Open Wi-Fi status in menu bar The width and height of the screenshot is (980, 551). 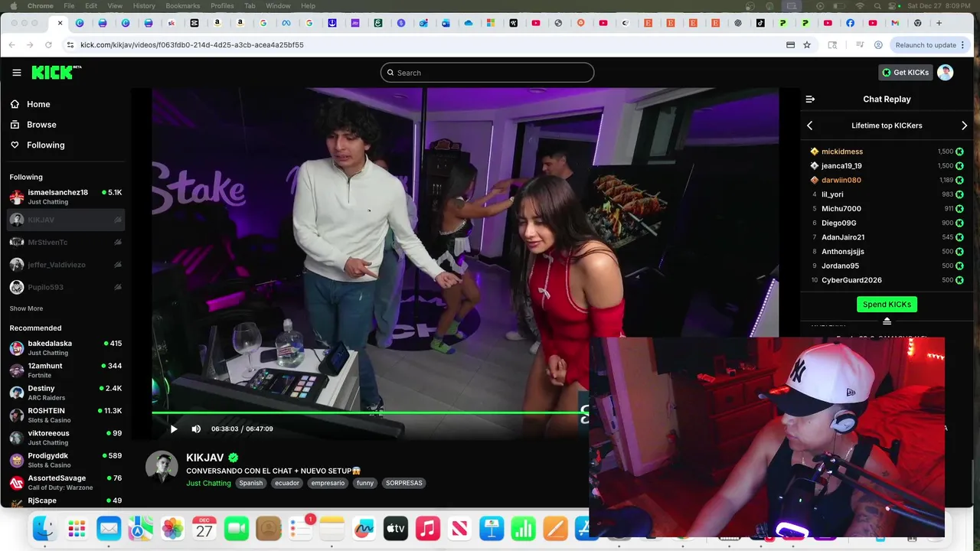tap(860, 6)
